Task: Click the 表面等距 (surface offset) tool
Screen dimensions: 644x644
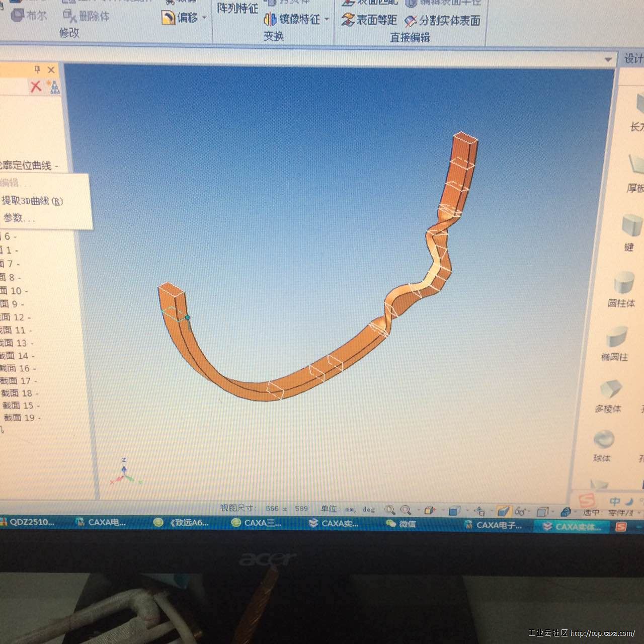Action: pos(369,20)
